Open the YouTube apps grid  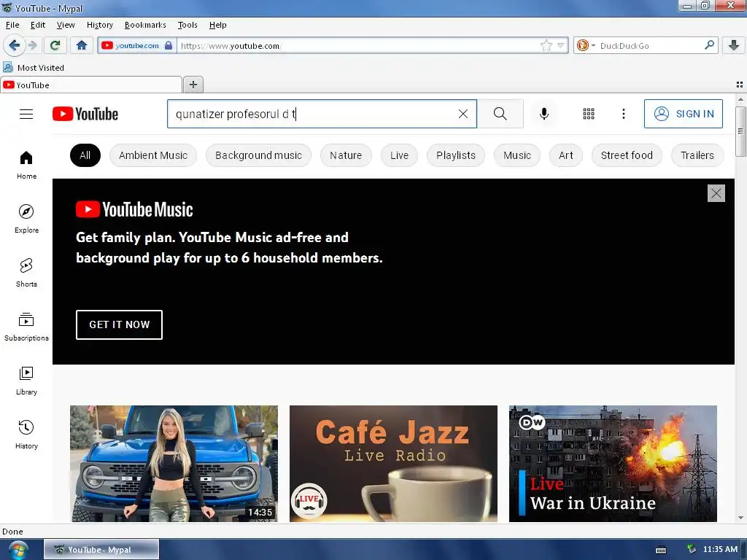[589, 114]
